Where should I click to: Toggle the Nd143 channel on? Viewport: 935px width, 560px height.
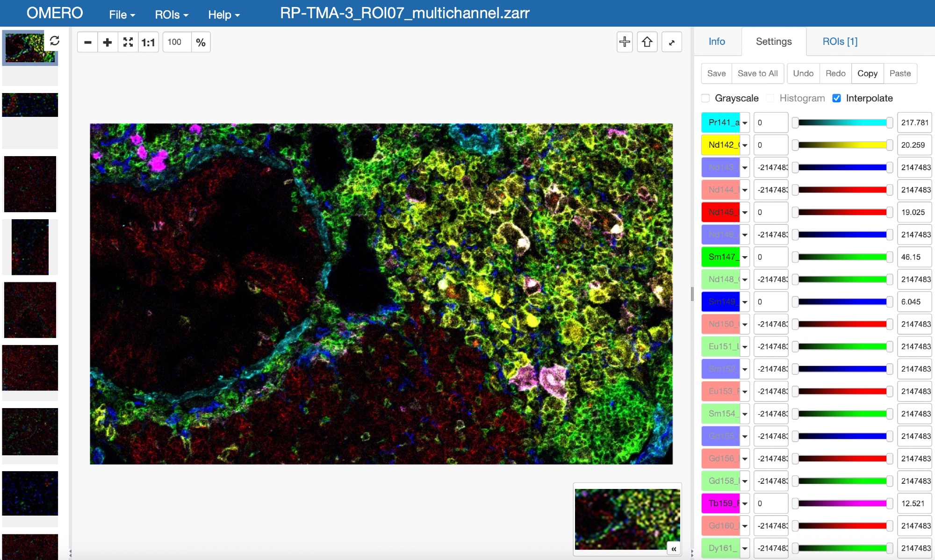click(720, 167)
